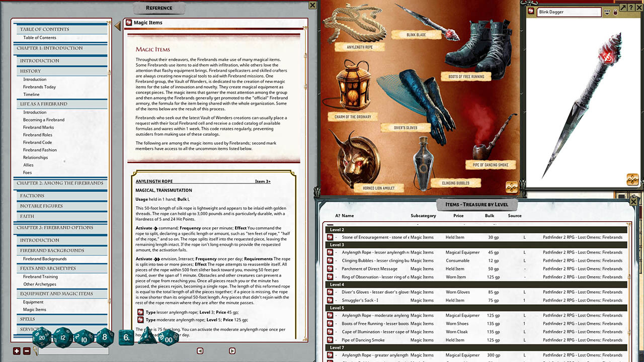Select the Reference tab at the top
This screenshot has width=644, height=362.
(x=159, y=8)
